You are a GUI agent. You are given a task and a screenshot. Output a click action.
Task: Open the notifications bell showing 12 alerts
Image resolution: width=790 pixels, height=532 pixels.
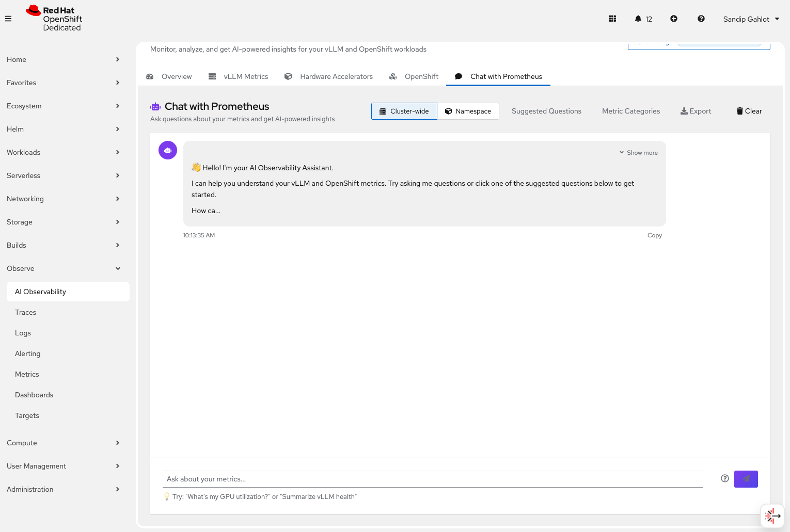tap(643, 19)
